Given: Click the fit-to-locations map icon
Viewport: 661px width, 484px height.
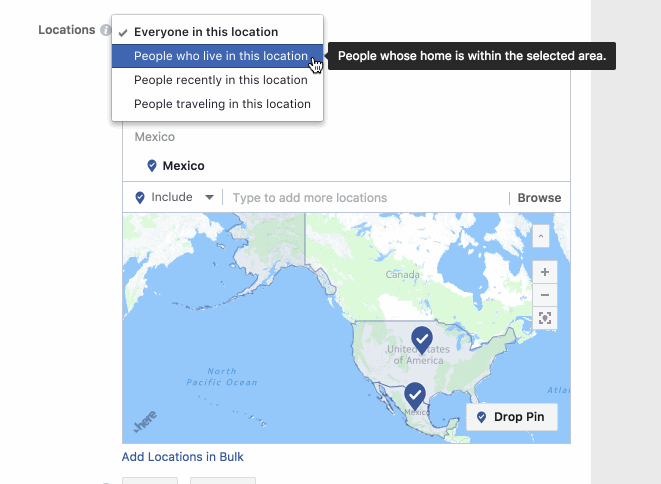Looking at the screenshot, I should 544,318.
